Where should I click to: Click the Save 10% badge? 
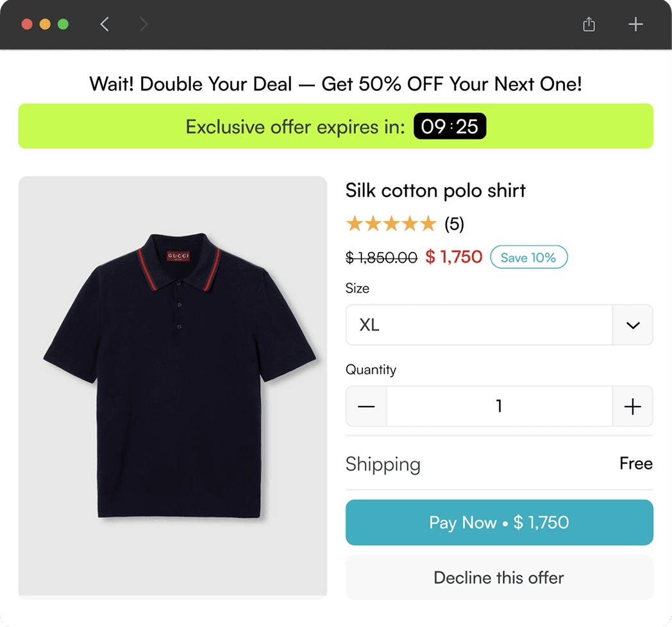click(x=528, y=257)
